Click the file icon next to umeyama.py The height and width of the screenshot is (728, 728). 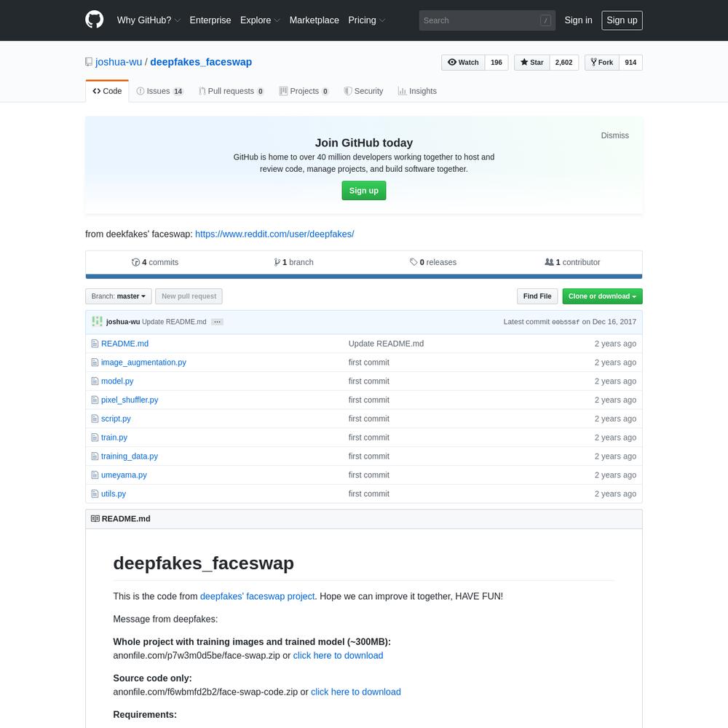[95, 475]
